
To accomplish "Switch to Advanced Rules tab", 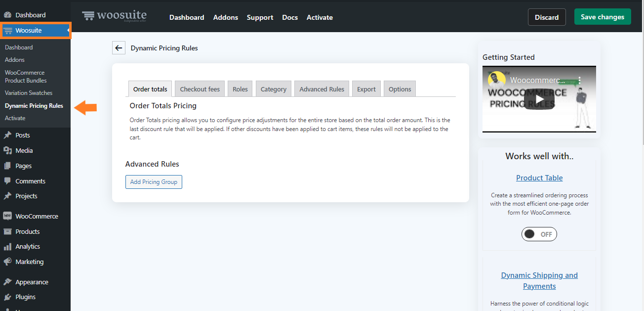I will coord(322,89).
